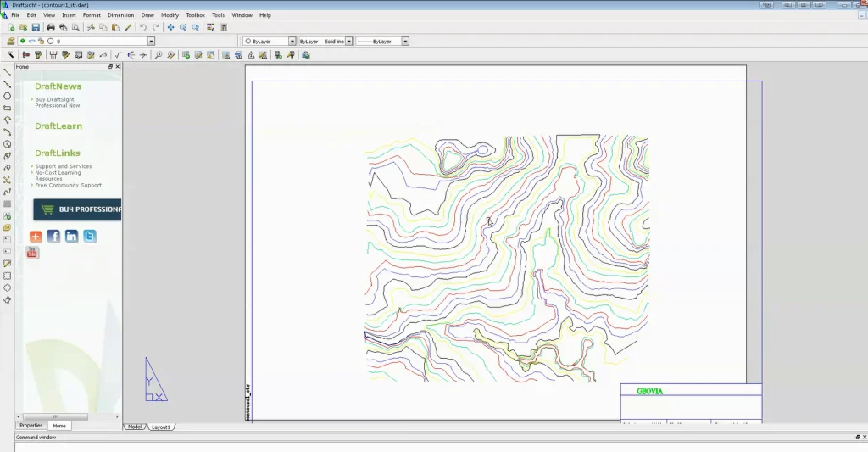This screenshot has width=868, height=452.
Task: Open the Solid line style dropdown
Action: (348, 41)
